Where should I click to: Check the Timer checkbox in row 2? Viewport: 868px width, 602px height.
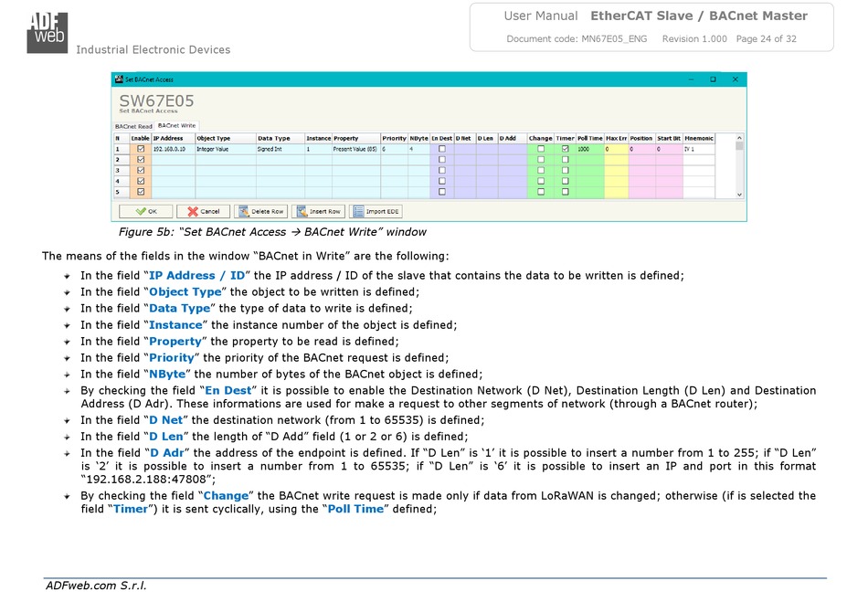point(566,159)
